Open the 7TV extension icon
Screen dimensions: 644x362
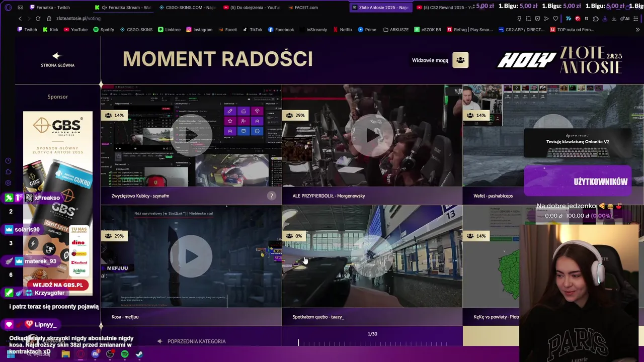[x=569, y=19]
